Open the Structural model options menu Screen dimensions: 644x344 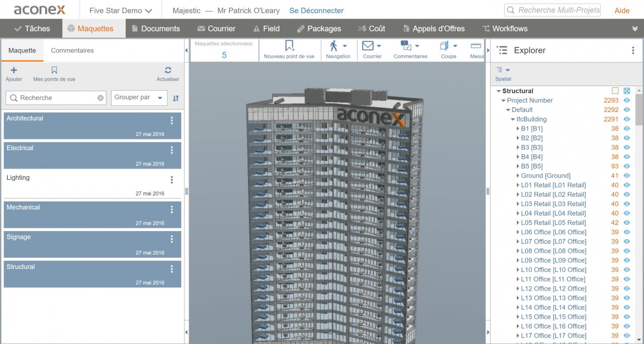[x=172, y=269]
